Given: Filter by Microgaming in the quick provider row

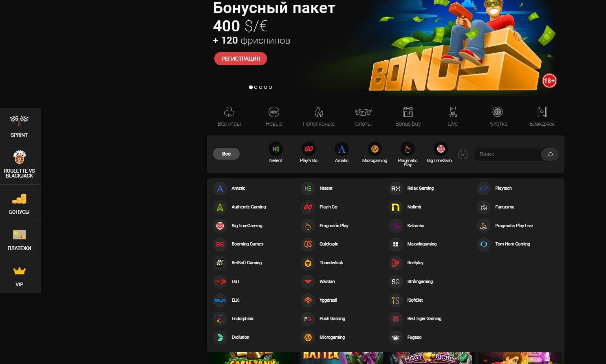Looking at the screenshot, I should click(375, 149).
